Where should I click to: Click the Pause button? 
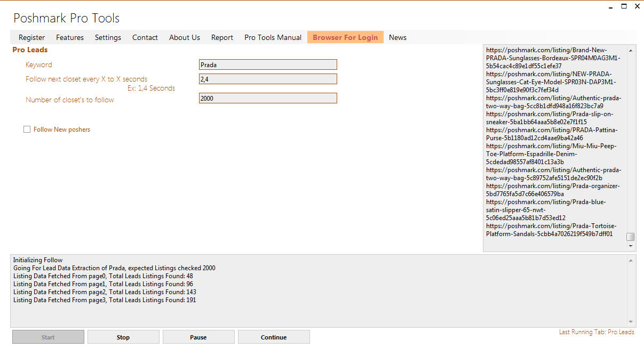click(x=198, y=337)
